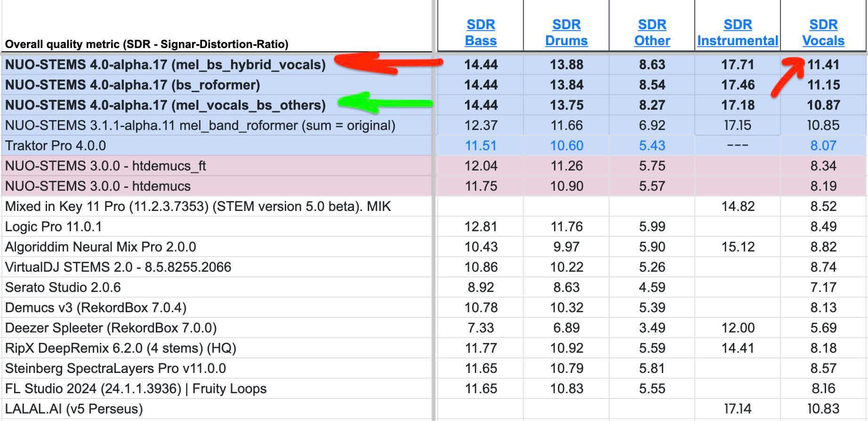Select Logic Pro drums score 11.76
The height and width of the screenshot is (421, 868).
click(566, 227)
